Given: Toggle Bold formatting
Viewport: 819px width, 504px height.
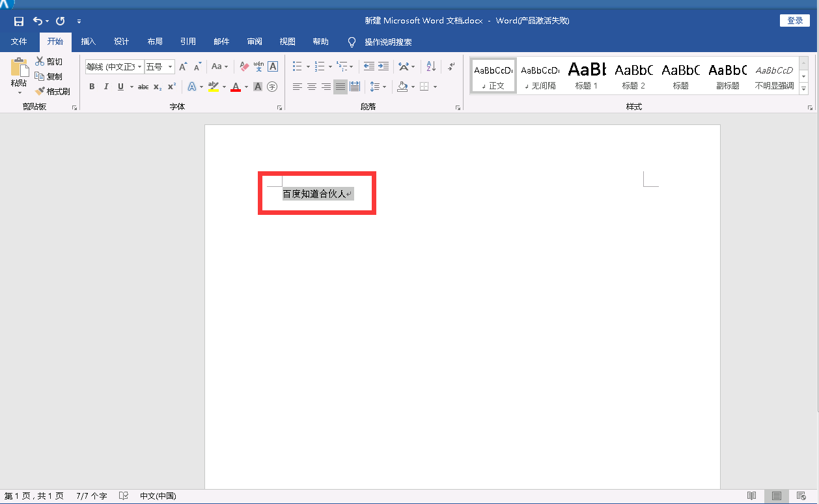Looking at the screenshot, I should tap(92, 87).
